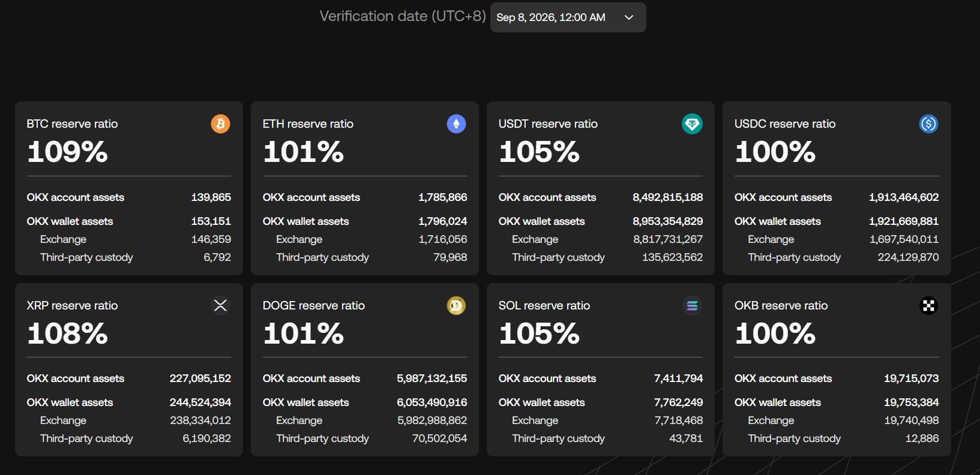Click SOL account assets value 7,411,794

click(679, 378)
